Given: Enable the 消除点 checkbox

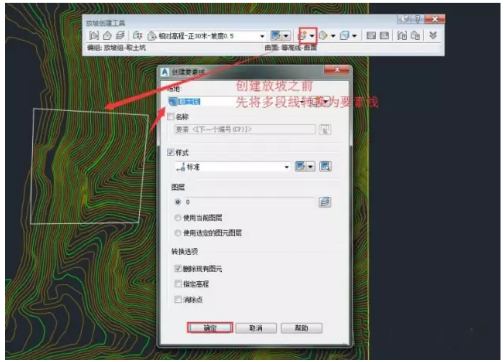Looking at the screenshot, I should point(178,299).
